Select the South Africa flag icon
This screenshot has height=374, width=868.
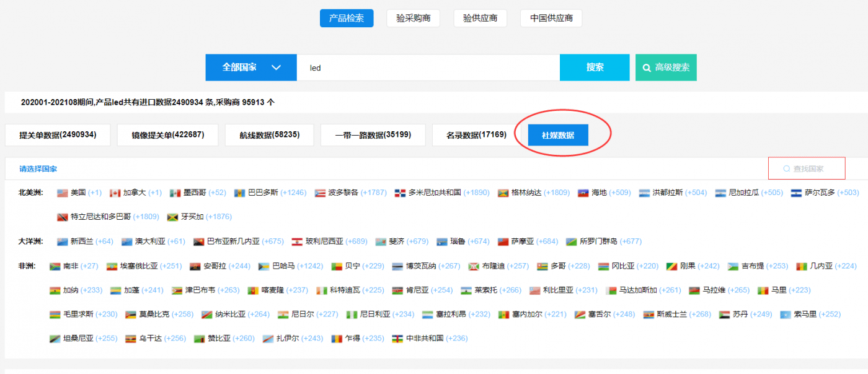(54, 265)
